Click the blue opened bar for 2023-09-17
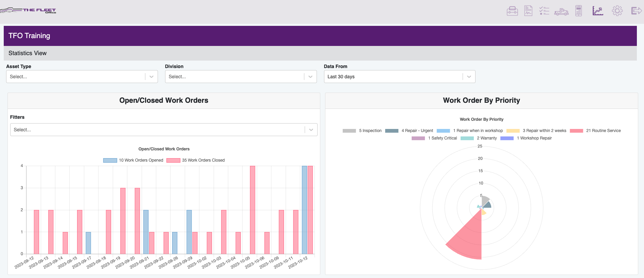 [88, 243]
